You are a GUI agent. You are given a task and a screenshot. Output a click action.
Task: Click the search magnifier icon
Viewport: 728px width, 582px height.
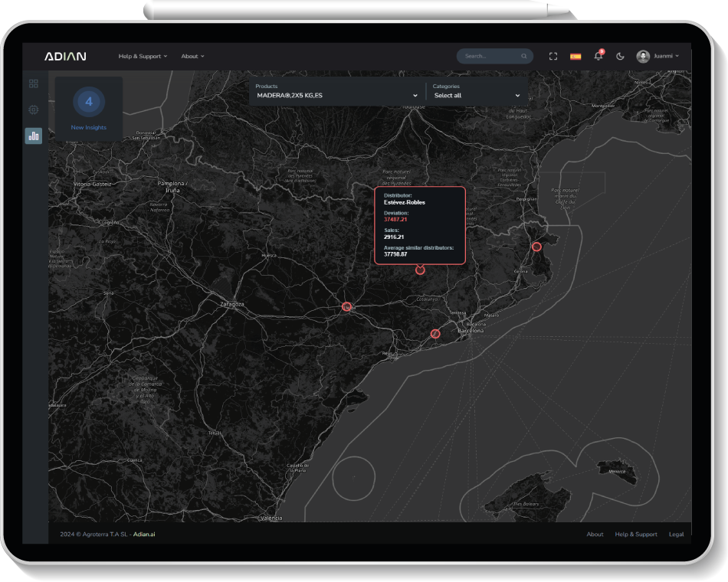coord(523,56)
